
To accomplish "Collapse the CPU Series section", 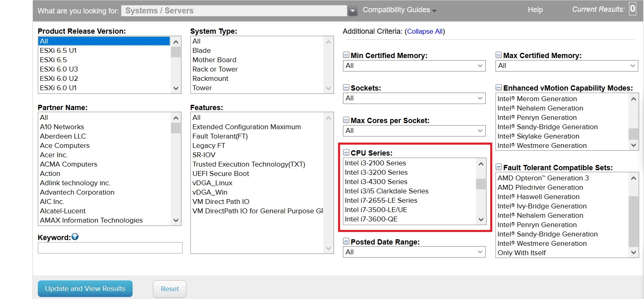I will tap(346, 153).
